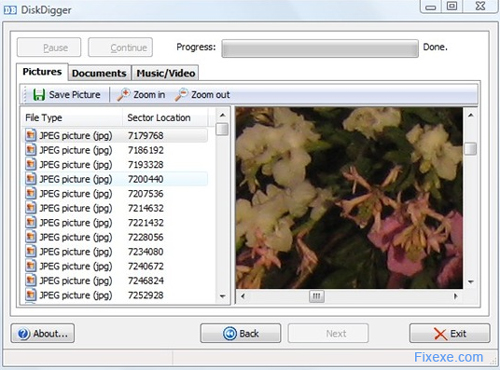Select sector value 7193328
The image size is (500, 370).
pyautogui.click(x=146, y=165)
